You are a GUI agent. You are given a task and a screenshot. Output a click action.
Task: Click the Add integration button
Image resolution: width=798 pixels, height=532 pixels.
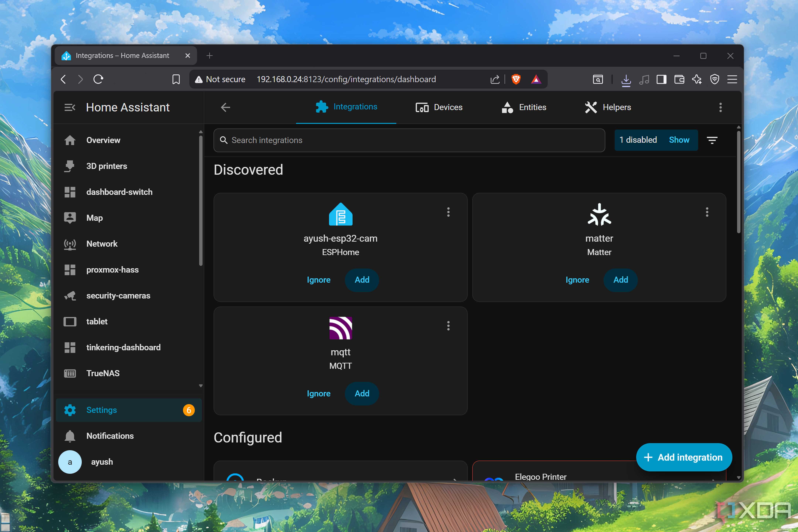pos(684,457)
